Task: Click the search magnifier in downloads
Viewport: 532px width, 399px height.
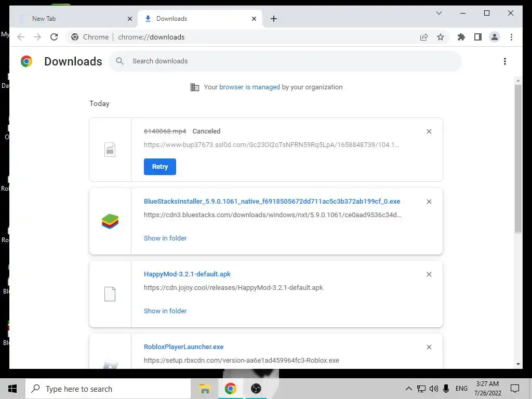Action: (119, 61)
